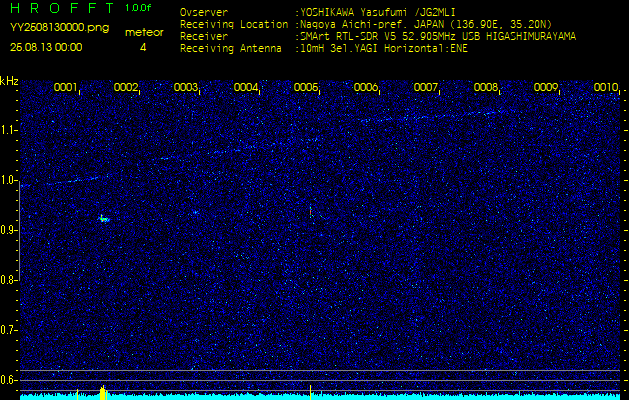Click the 1.0 kHz axis label
Screen dimensions: 629x400
[8, 181]
